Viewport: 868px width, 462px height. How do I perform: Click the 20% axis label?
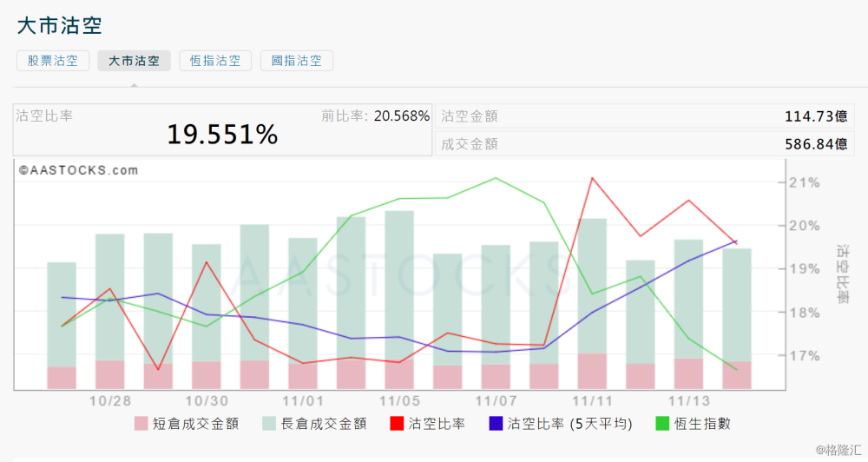pyautogui.click(x=805, y=226)
